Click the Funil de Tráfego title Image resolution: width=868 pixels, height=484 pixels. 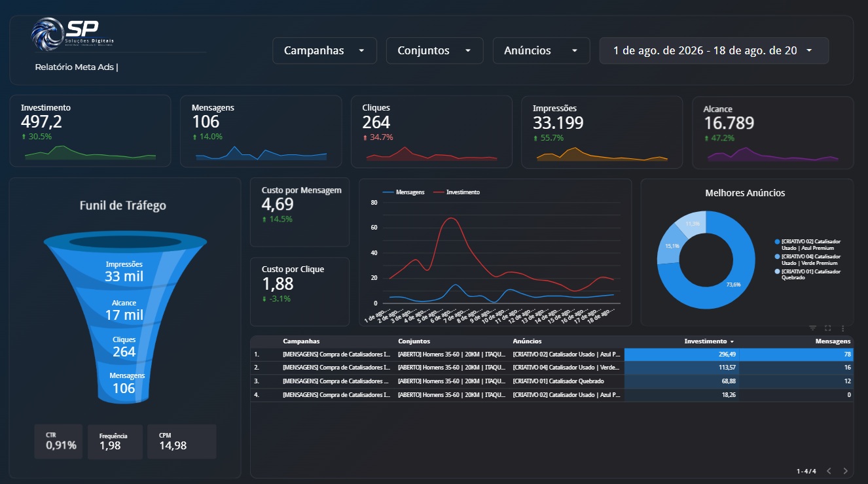point(123,205)
